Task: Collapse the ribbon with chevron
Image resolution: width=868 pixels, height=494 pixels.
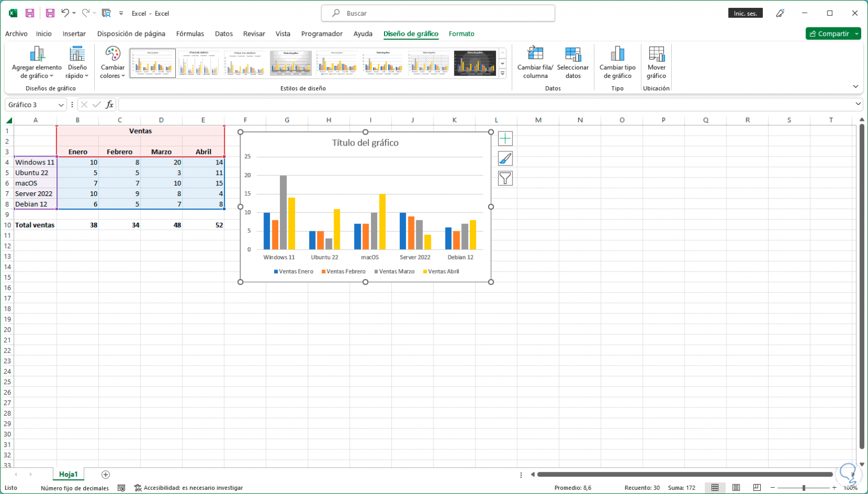Action: [855, 87]
